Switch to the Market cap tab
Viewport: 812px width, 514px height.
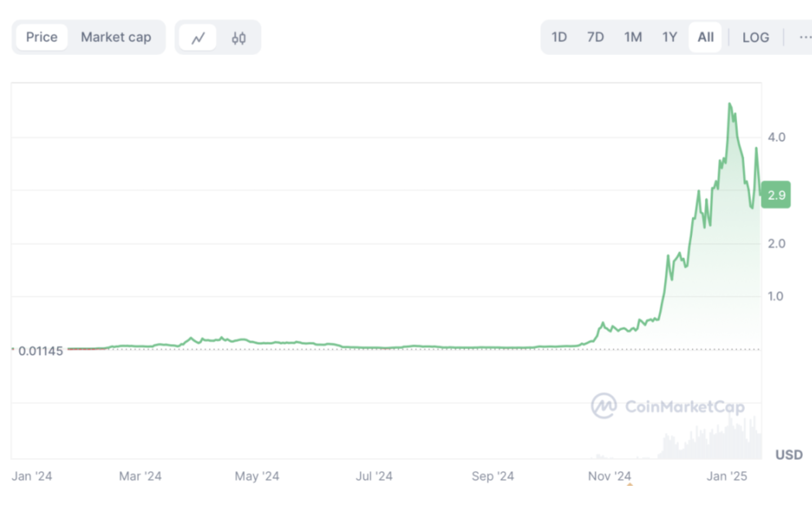[116, 37]
